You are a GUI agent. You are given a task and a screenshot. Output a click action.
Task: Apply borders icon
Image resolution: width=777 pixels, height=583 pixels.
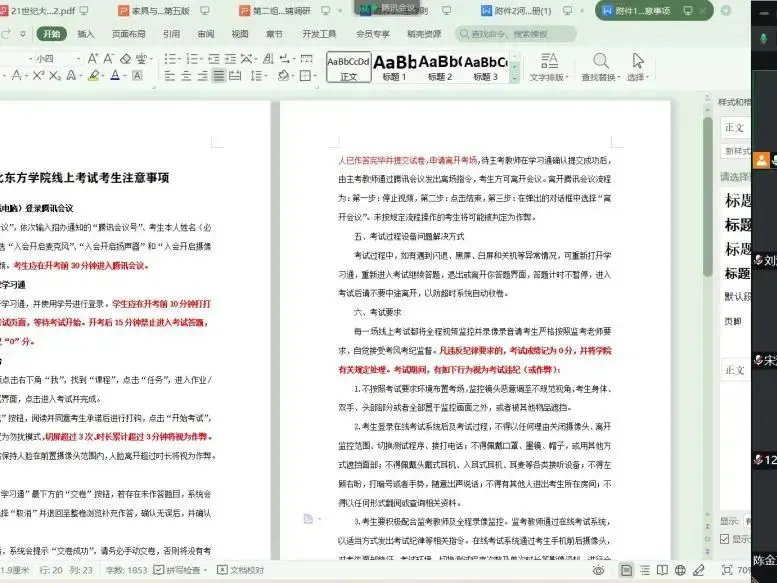tap(305, 76)
